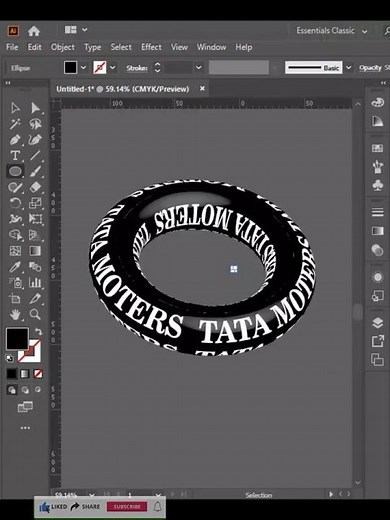Image resolution: width=390 pixels, height=520 pixels.
Task: Select the Artboard tool
Action: point(15,298)
